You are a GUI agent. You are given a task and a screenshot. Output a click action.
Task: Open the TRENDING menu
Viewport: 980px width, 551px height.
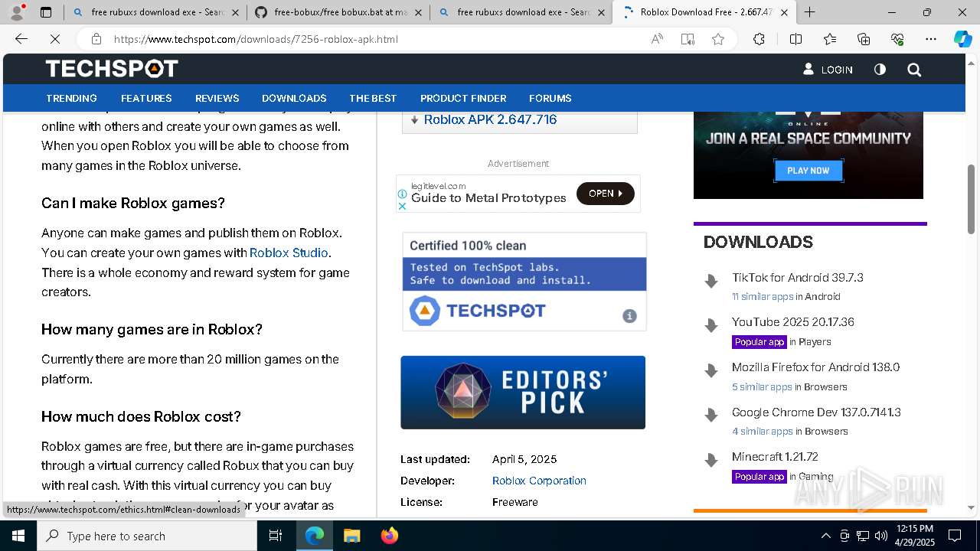pos(71,98)
